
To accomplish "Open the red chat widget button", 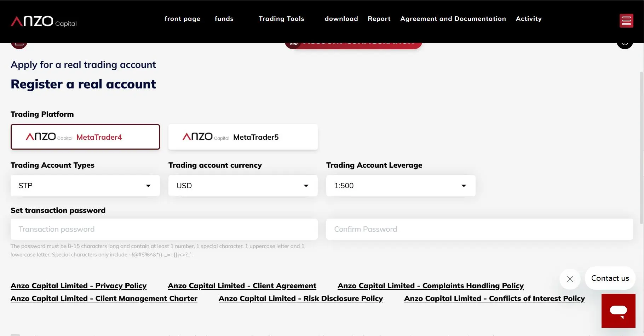I will pos(618,311).
